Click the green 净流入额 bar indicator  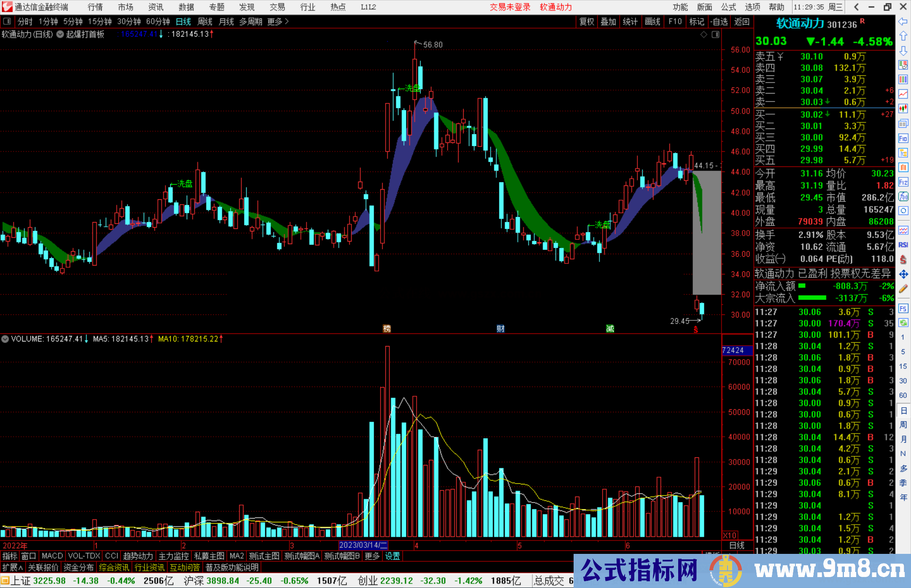pos(802,286)
